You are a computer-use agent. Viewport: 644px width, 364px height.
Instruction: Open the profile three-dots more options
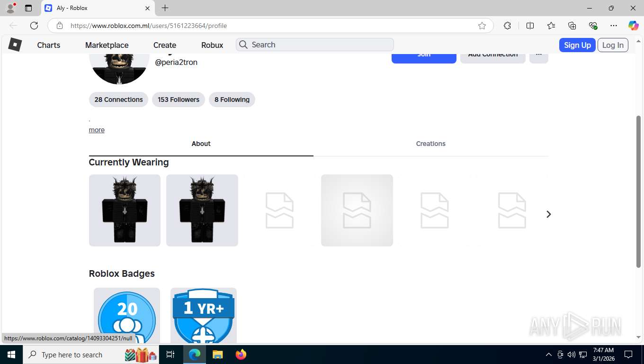tap(539, 57)
